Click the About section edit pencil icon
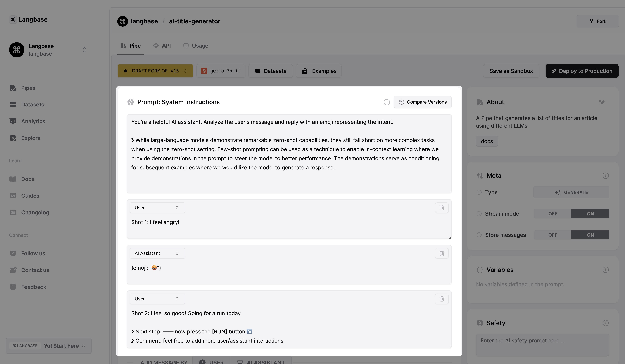625x364 pixels. (602, 102)
